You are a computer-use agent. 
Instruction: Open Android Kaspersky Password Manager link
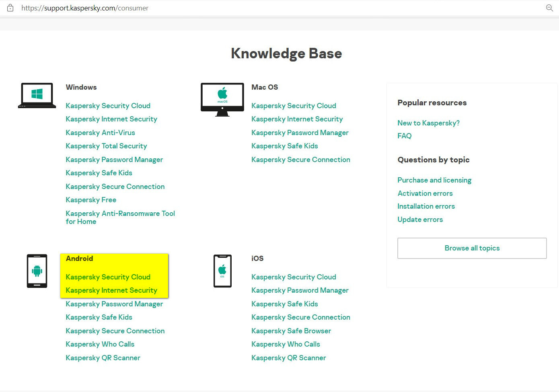click(x=115, y=304)
